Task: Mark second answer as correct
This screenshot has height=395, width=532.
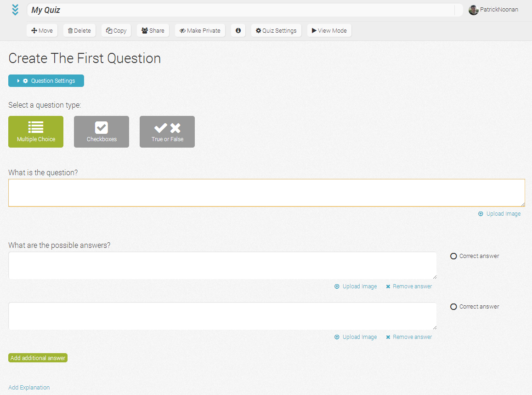Action: [x=454, y=307]
